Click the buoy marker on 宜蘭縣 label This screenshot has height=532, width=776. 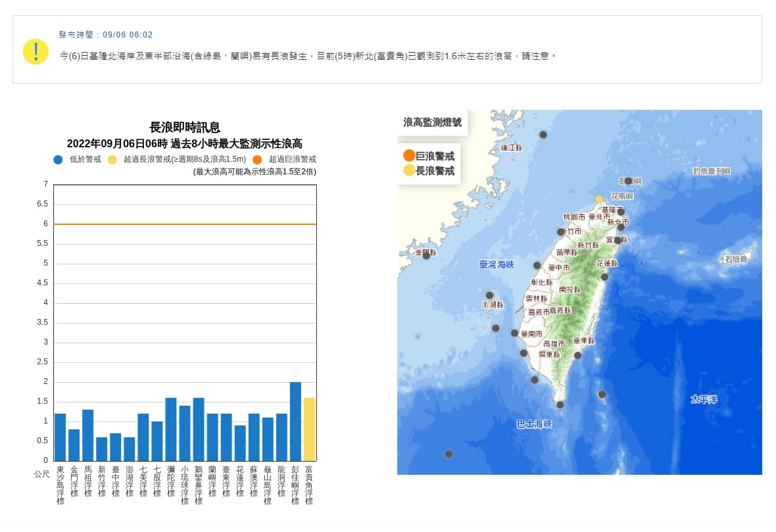coord(618,240)
